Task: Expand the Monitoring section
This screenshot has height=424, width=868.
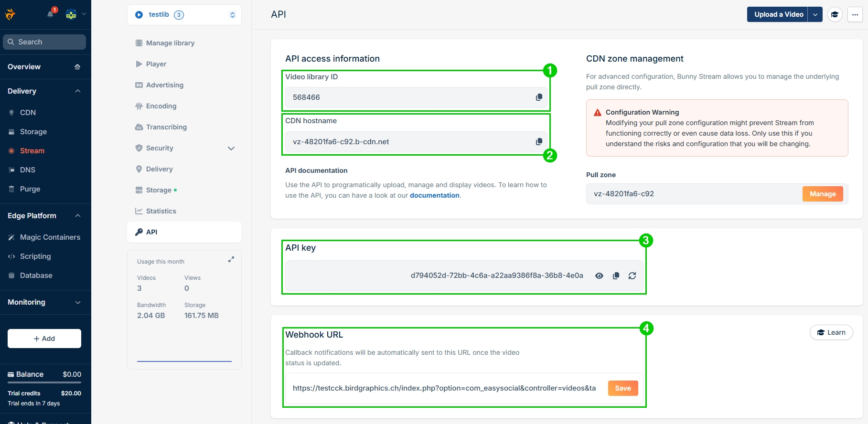Action: [77, 302]
